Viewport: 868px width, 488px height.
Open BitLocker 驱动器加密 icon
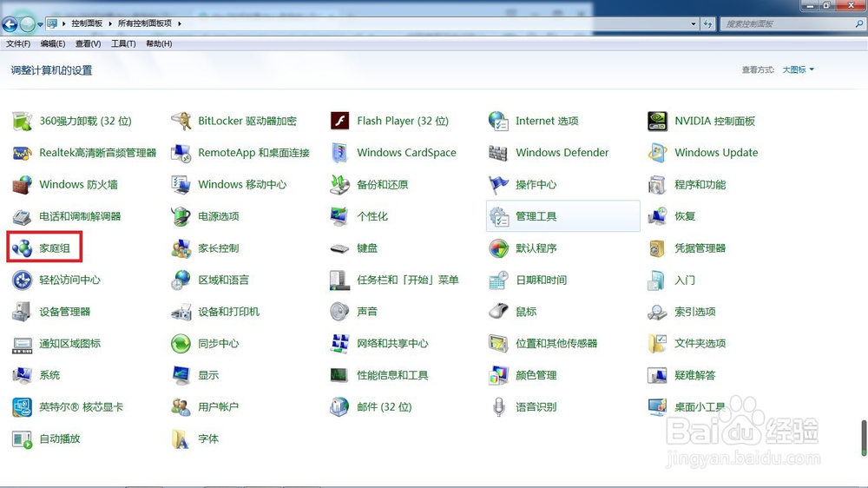[x=181, y=121]
